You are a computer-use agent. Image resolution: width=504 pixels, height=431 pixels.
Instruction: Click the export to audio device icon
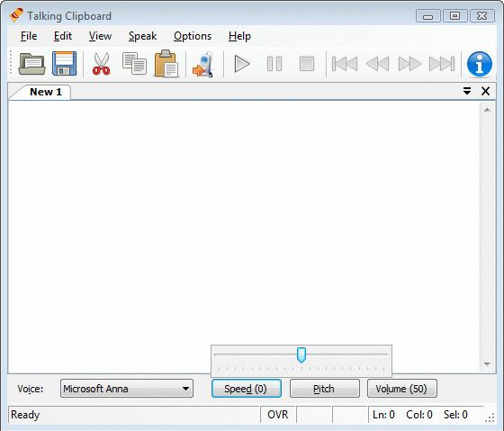[x=203, y=64]
